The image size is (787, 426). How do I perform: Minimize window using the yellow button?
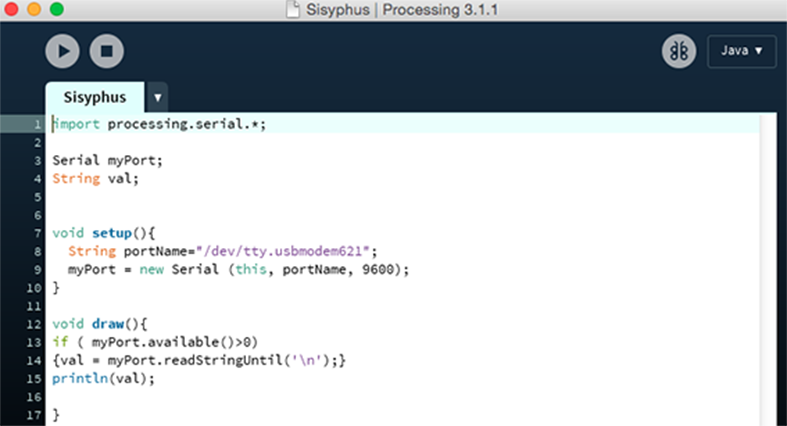click(34, 9)
